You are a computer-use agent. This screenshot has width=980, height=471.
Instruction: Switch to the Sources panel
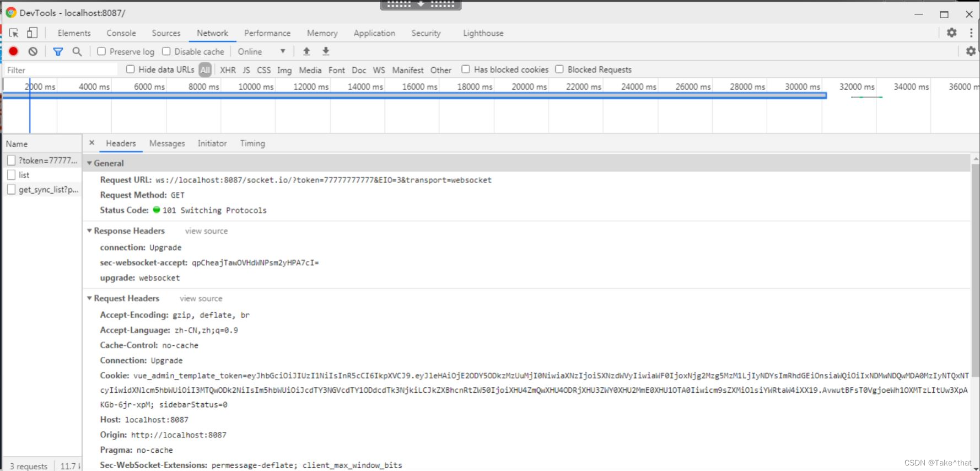pyautogui.click(x=166, y=33)
